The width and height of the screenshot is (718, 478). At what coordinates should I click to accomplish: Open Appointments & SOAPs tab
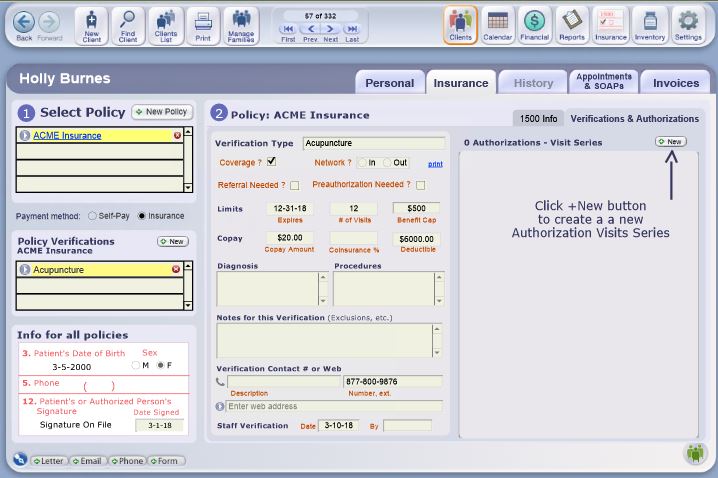[604, 81]
